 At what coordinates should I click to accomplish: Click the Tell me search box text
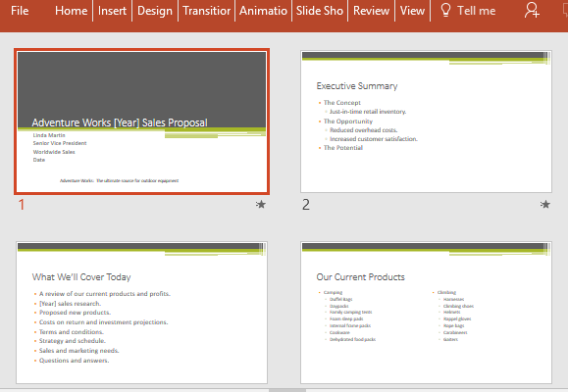[x=476, y=11]
